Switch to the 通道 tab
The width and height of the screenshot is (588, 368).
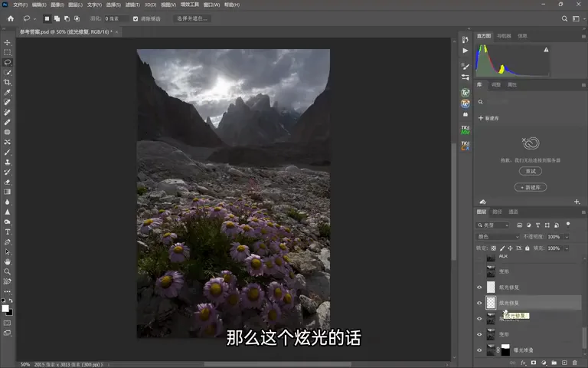pos(513,212)
